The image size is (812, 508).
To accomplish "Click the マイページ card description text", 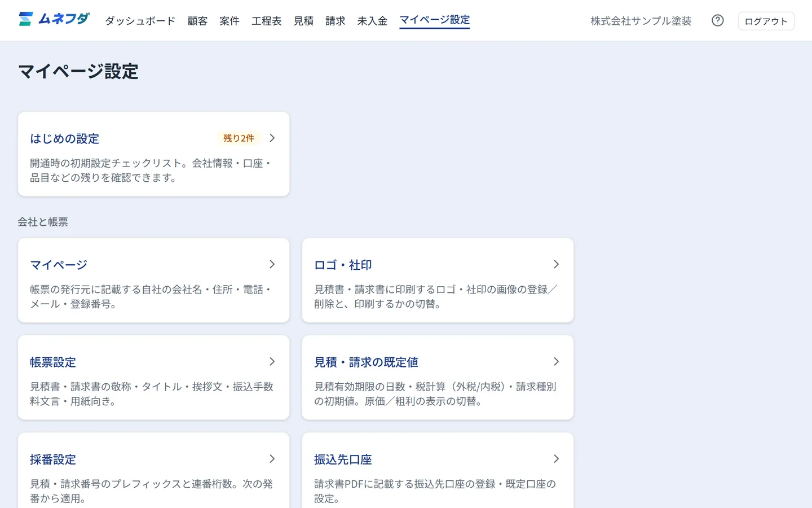I will click(x=152, y=297).
